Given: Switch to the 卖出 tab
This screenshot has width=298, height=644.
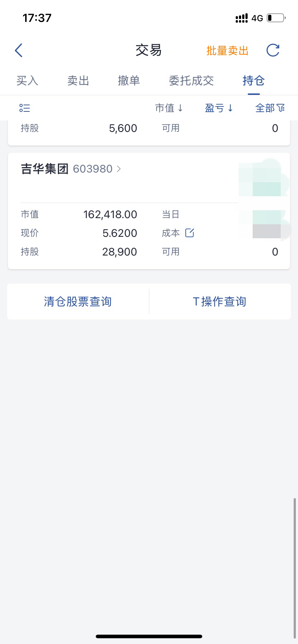Looking at the screenshot, I should 78,80.
